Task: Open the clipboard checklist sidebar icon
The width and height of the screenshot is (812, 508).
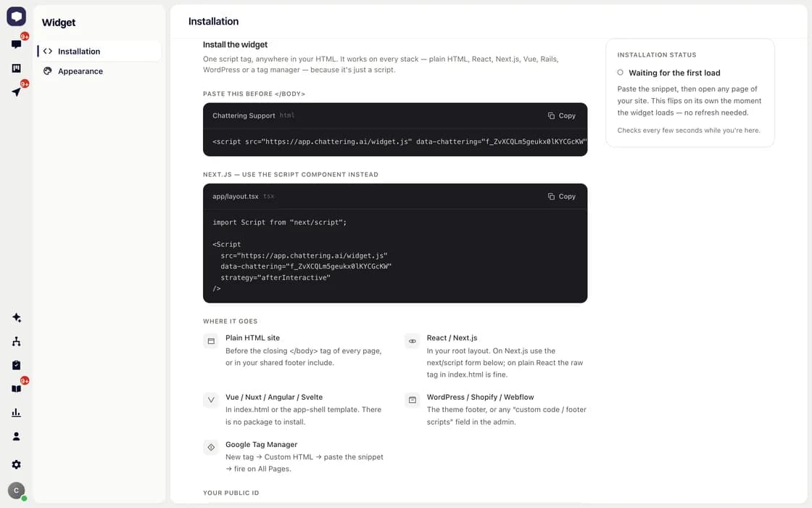Action: [16, 365]
